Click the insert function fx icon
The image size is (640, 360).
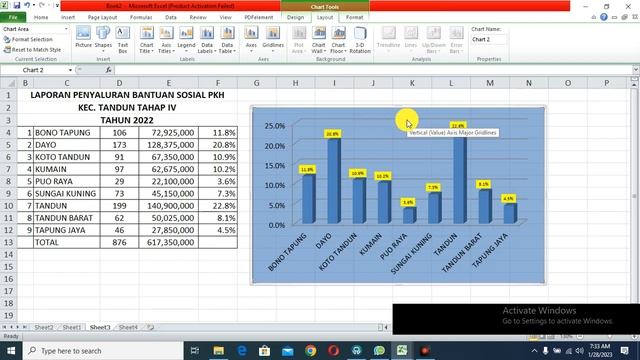pos(108,70)
